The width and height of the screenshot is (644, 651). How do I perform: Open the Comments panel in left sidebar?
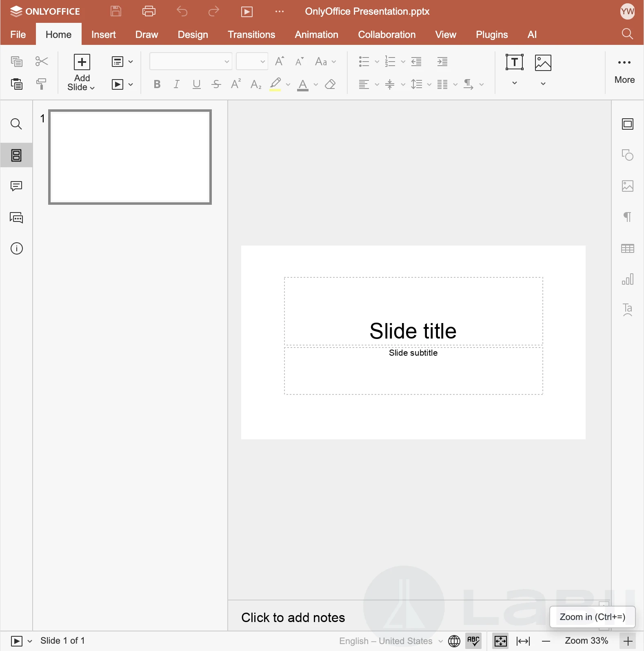16,186
